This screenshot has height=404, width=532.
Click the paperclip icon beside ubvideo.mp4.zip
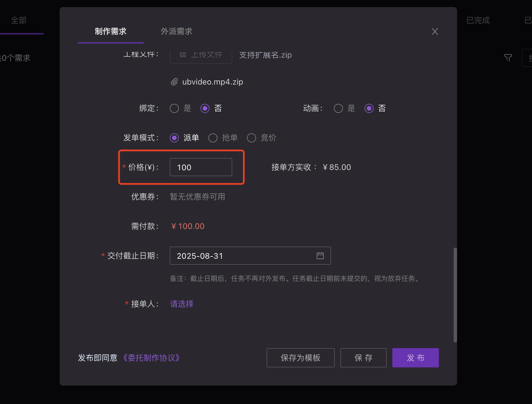(x=174, y=82)
